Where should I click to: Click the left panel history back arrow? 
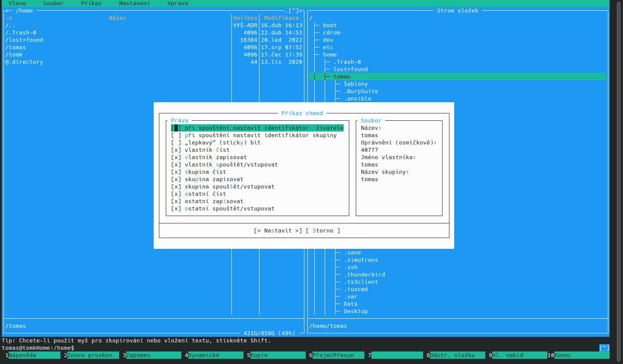9,11
